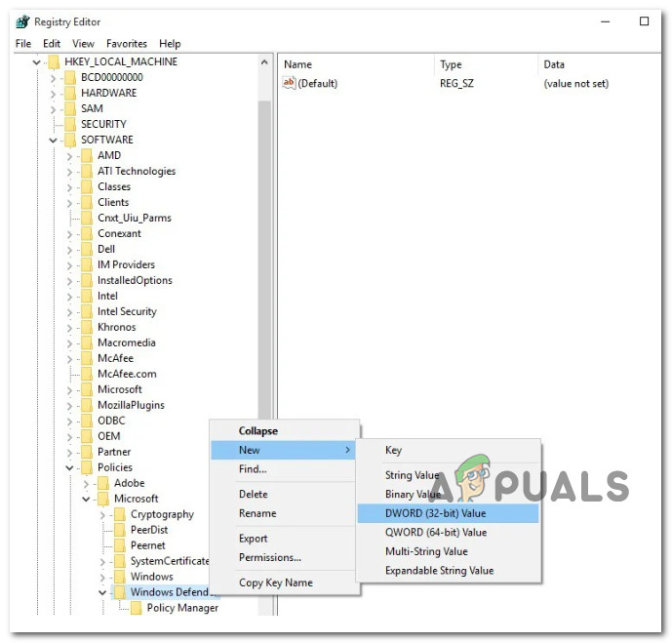Choose Delete in the context menu
Viewport: 672px width, 643px height.
283,495
